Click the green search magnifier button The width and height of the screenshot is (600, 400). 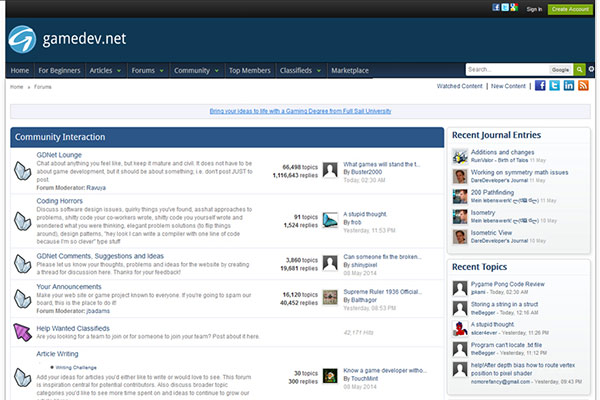coord(579,70)
